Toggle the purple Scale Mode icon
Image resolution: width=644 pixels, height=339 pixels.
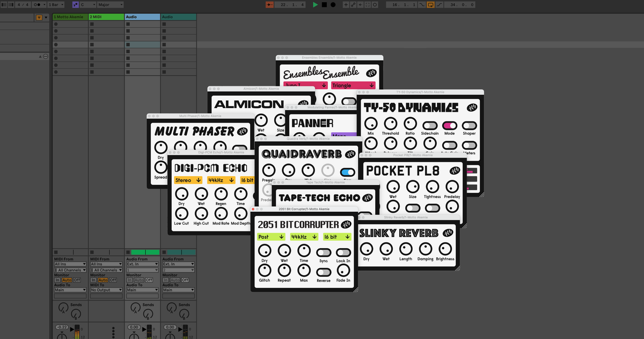coord(76,4)
